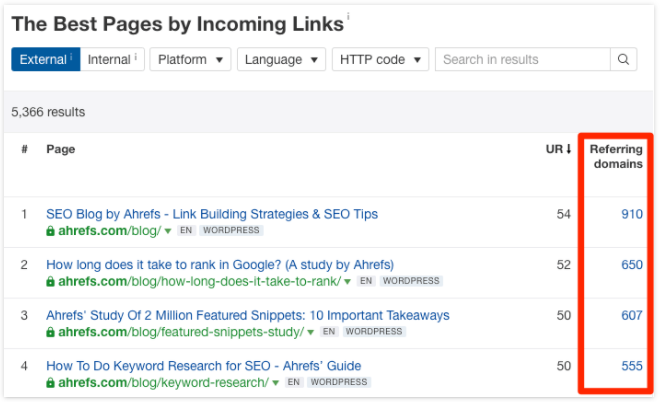The image size is (661, 402).
Task: Switch to the Internal links tab
Action: (x=112, y=59)
